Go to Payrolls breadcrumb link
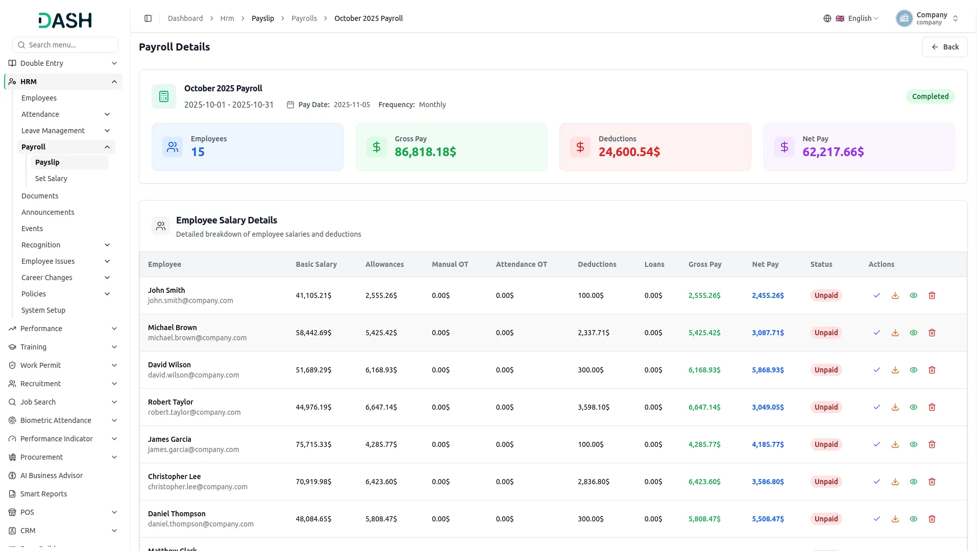Image resolution: width=980 pixels, height=551 pixels. tap(304, 18)
